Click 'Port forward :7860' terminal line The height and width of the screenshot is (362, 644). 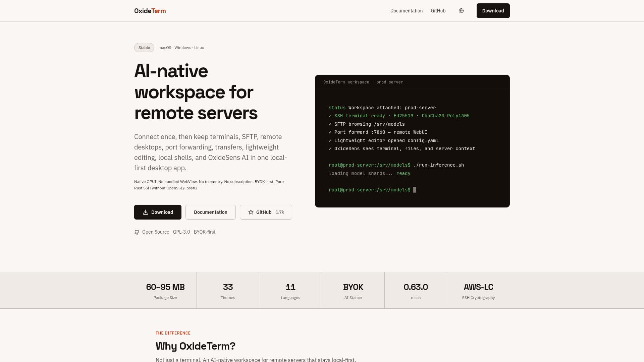pos(378,132)
